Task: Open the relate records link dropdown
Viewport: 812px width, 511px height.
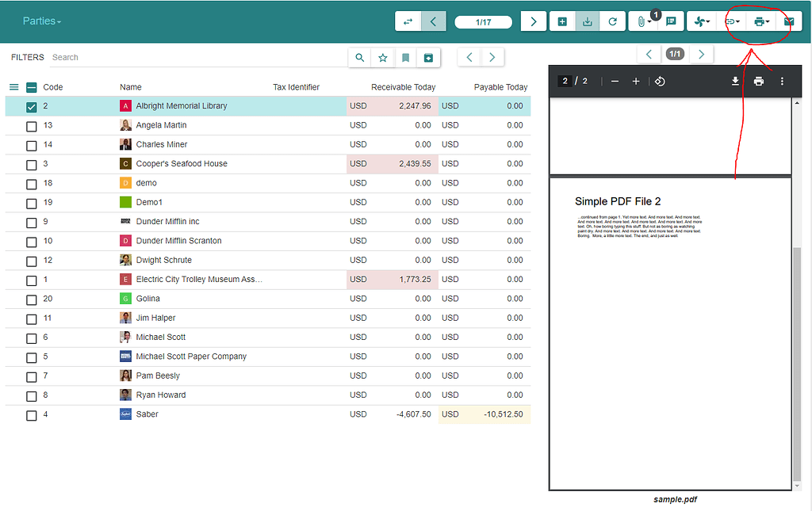Action: point(730,21)
